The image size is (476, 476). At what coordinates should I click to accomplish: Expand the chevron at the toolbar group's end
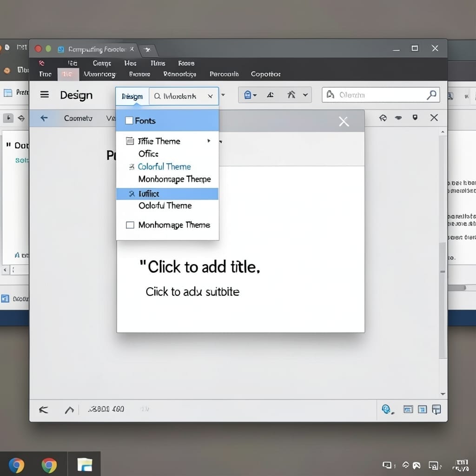click(x=305, y=95)
